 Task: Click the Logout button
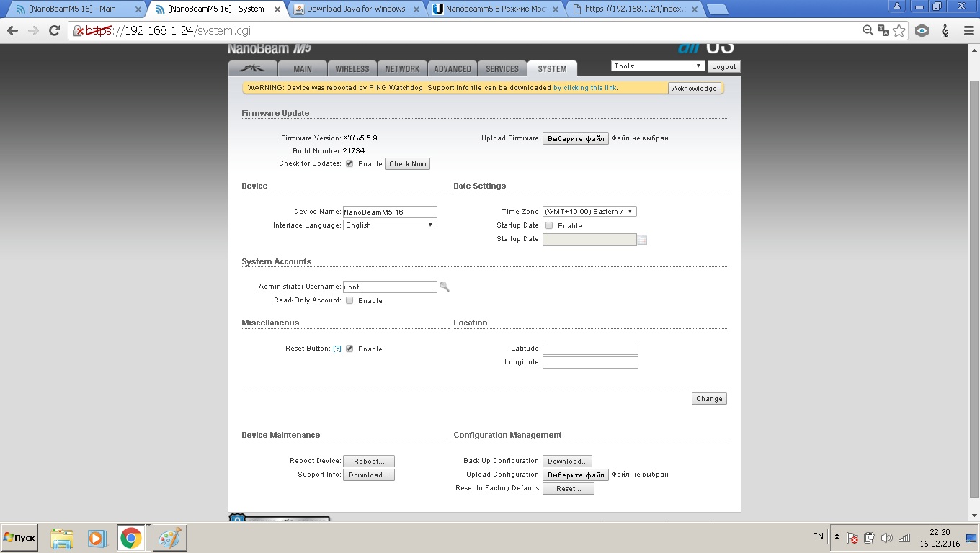point(723,66)
